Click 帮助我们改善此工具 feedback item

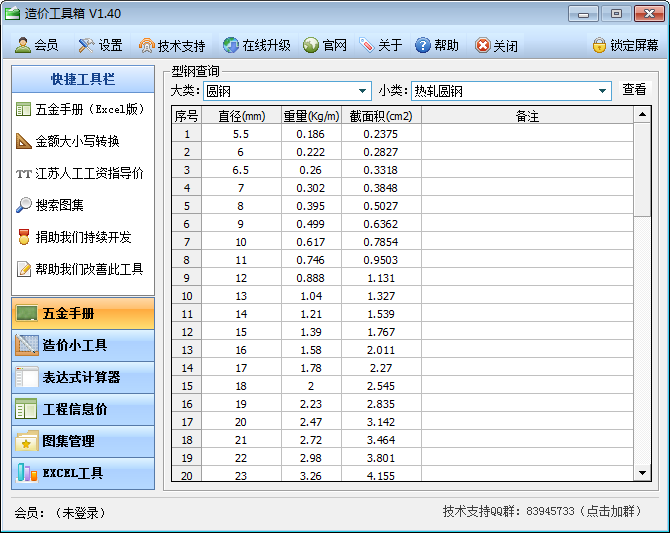80,269
